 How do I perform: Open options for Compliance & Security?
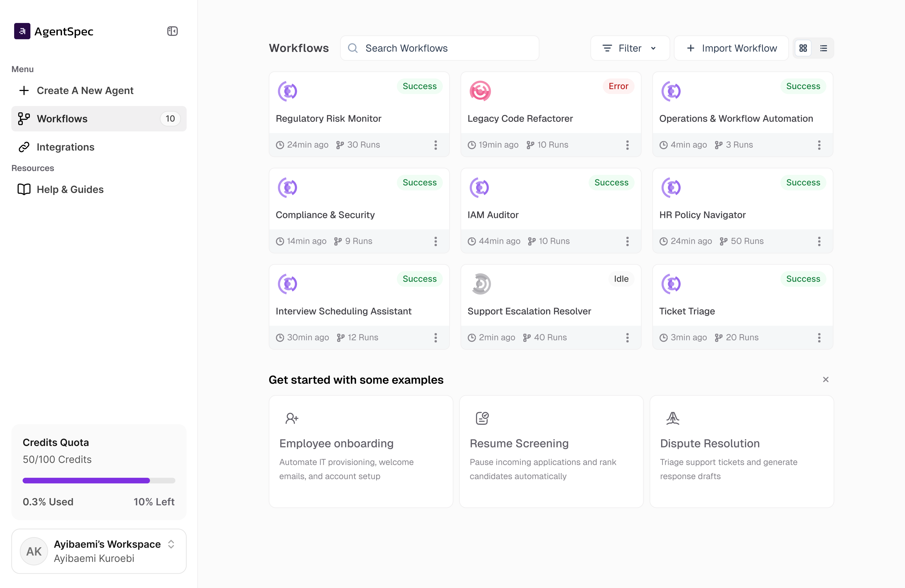(436, 241)
